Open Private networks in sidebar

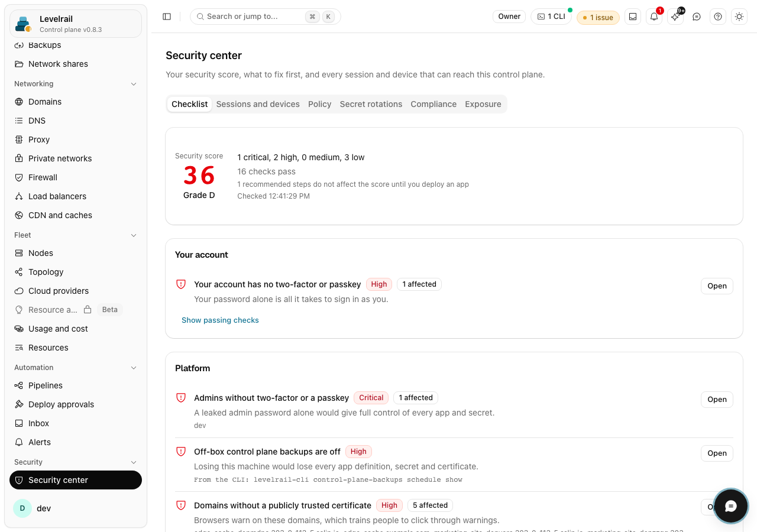coord(76,158)
